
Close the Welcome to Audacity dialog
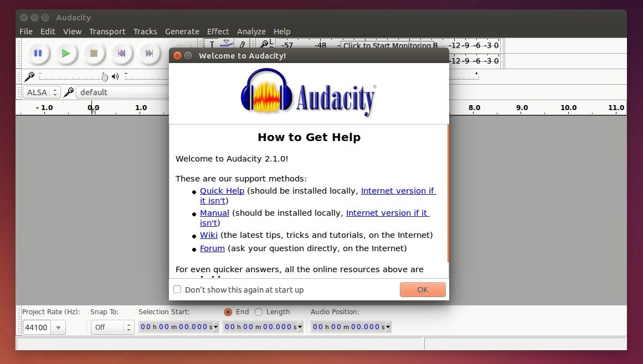[177, 55]
